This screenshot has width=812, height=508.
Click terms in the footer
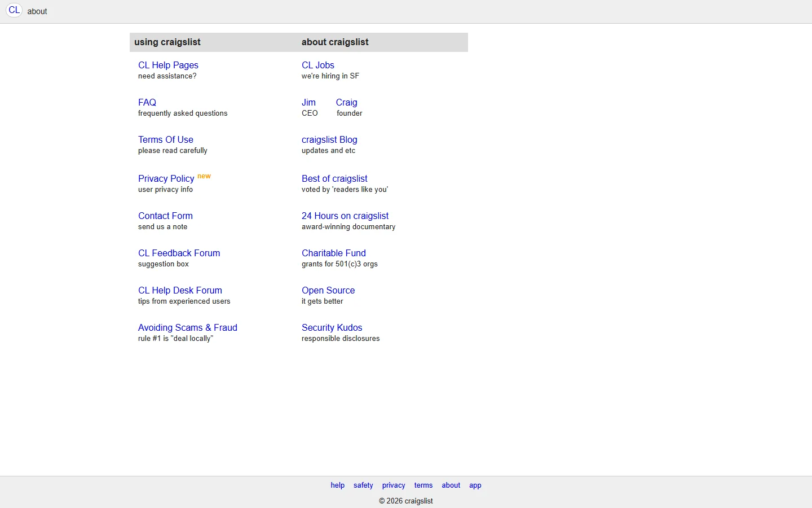pyautogui.click(x=423, y=485)
